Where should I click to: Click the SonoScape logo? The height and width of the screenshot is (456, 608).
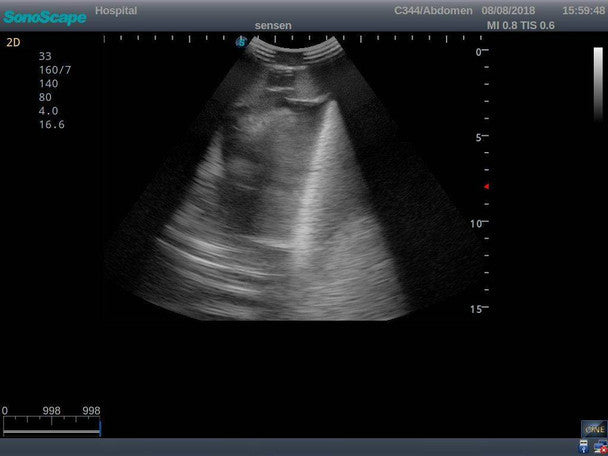coord(45,17)
